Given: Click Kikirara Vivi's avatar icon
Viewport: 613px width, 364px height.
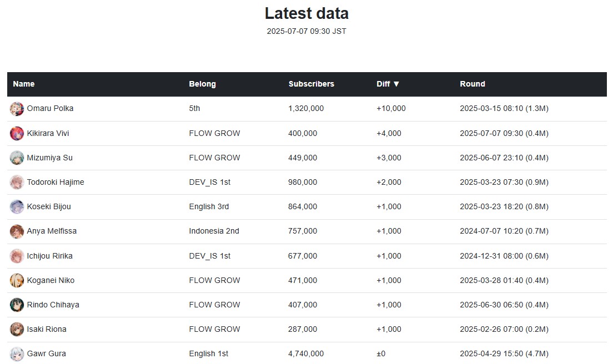Looking at the screenshot, I should coord(17,134).
